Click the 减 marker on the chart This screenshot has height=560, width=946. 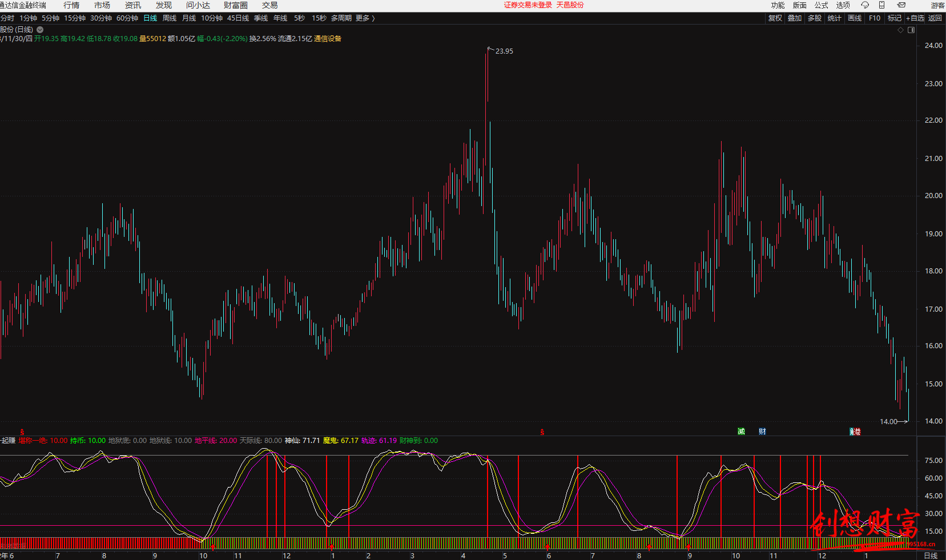click(x=741, y=432)
